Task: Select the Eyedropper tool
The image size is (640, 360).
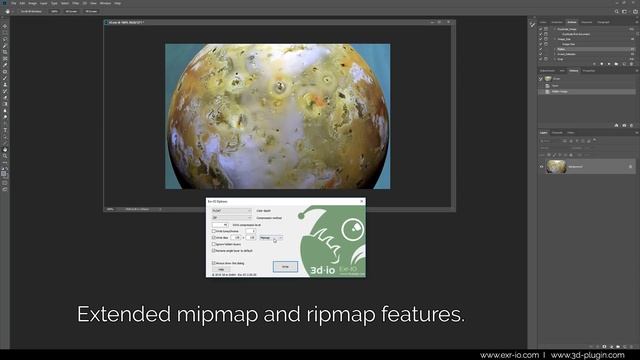Action: (5, 64)
